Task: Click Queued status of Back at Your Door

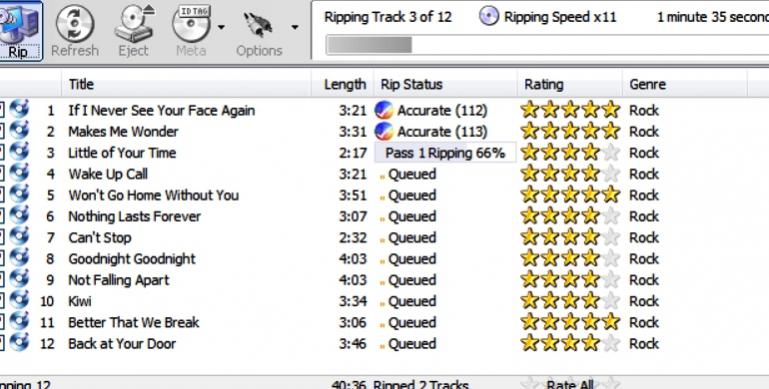Action: pyautogui.click(x=412, y=344)
